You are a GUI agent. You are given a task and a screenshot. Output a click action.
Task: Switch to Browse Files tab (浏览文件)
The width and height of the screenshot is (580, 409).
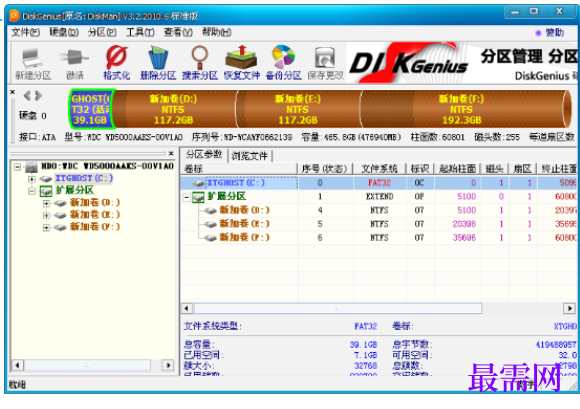(x=249, y=156)
